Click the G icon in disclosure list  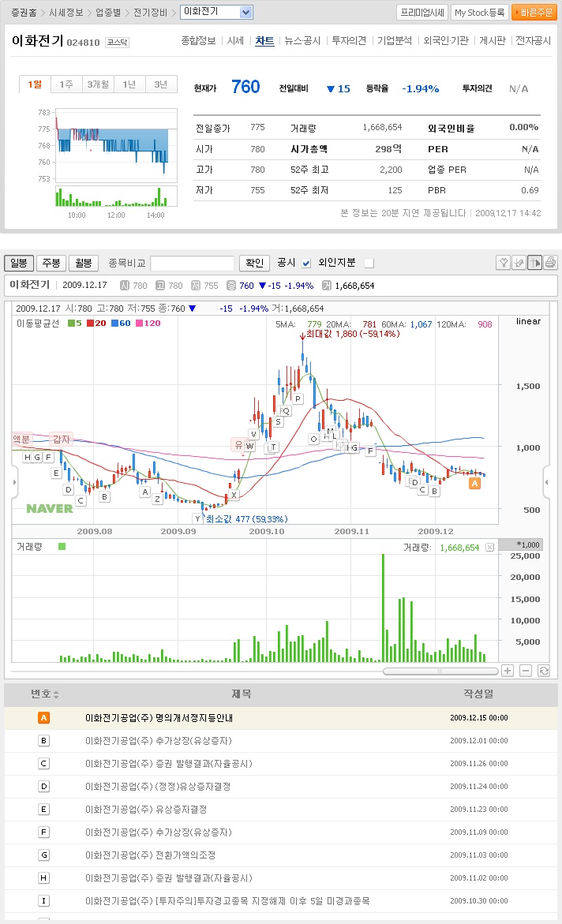click(43, 855)
